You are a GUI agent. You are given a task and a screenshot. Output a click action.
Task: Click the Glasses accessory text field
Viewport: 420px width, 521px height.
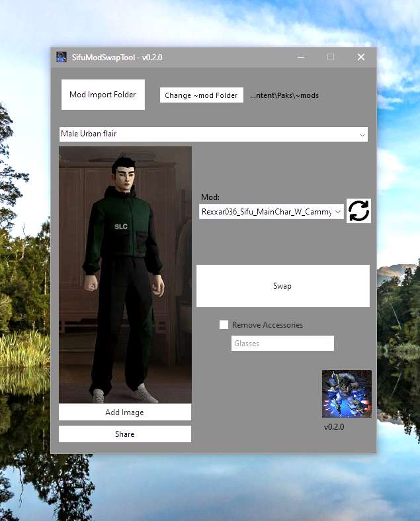pos(282,344)
